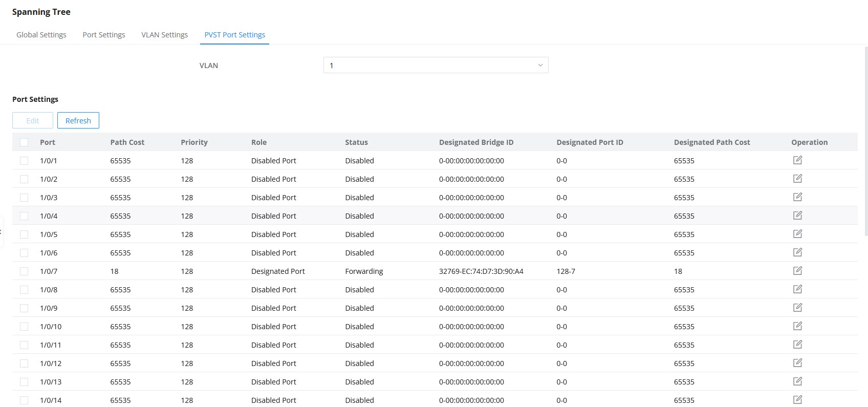
Task: Open the VLAN dropdown showing 1
Action: 436,65
